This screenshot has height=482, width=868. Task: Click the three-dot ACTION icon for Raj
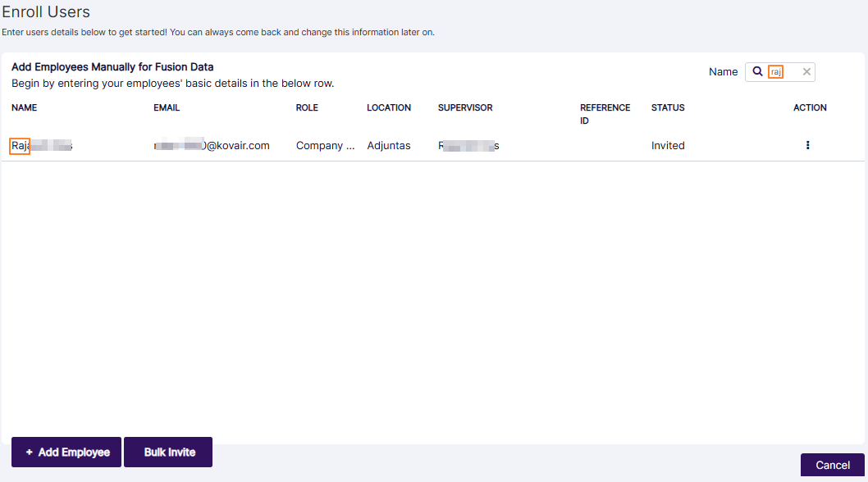[807, 145]
